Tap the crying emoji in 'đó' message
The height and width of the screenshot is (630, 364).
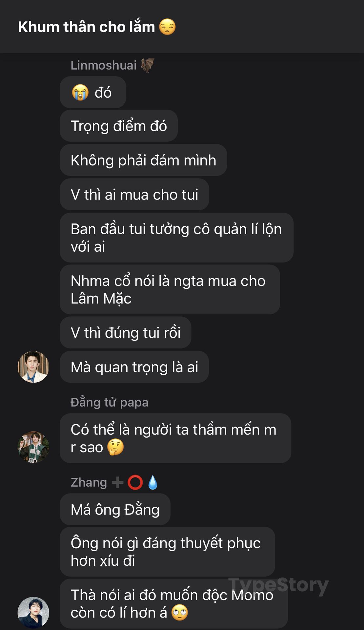80,93
